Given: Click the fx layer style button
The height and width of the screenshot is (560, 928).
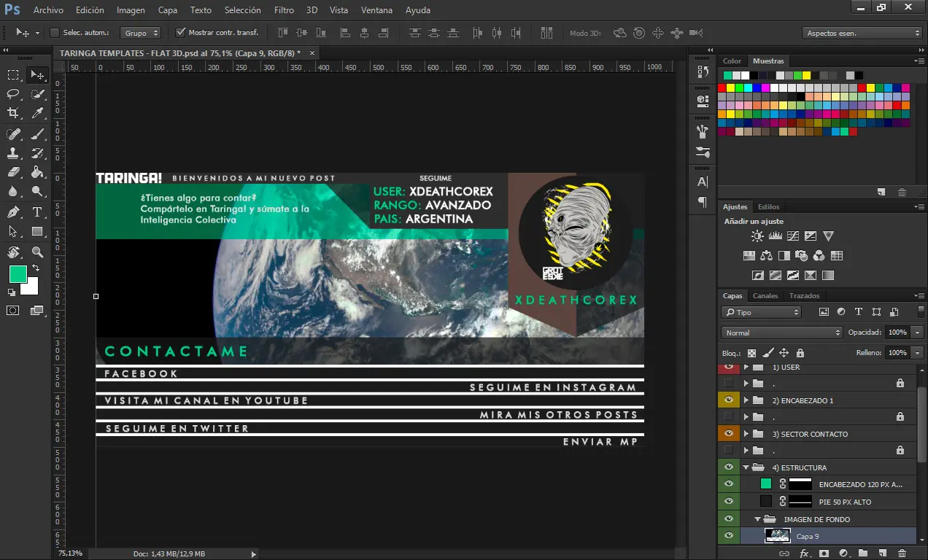Looking at the screenshot, I should (x=805, y=553).
